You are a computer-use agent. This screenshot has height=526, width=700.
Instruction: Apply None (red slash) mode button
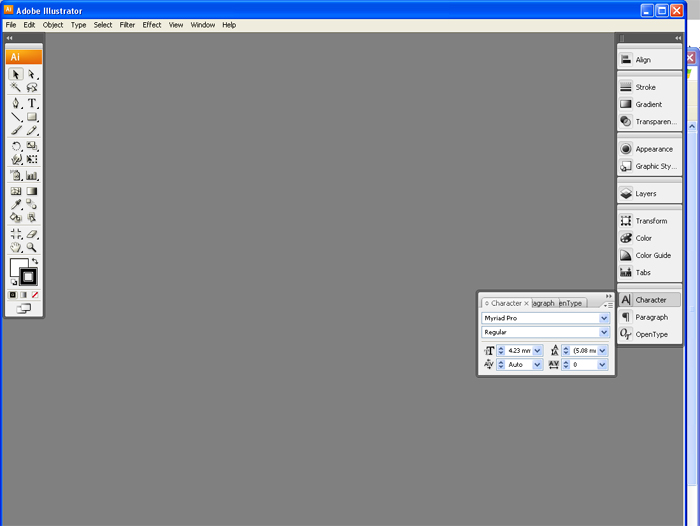coord(34,295)
